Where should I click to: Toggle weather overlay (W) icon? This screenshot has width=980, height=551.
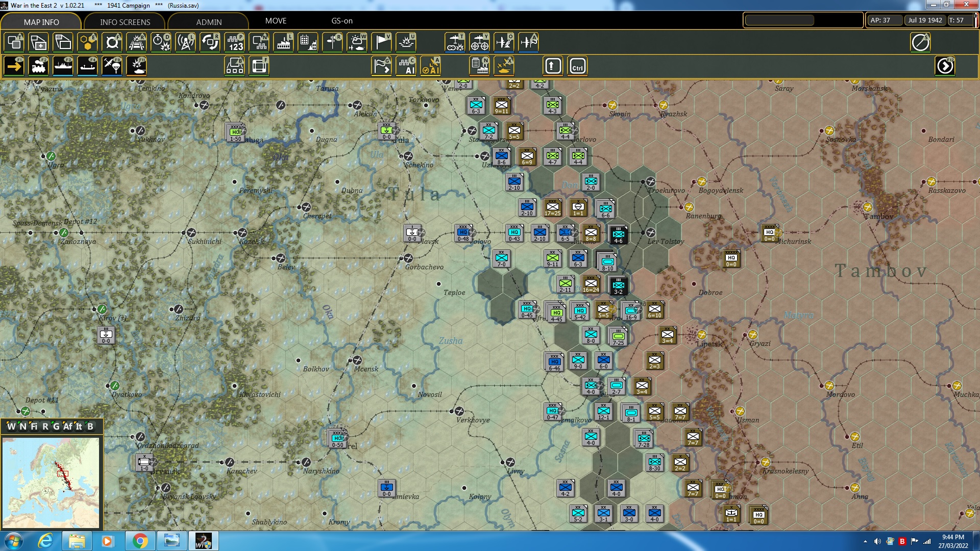357,42
